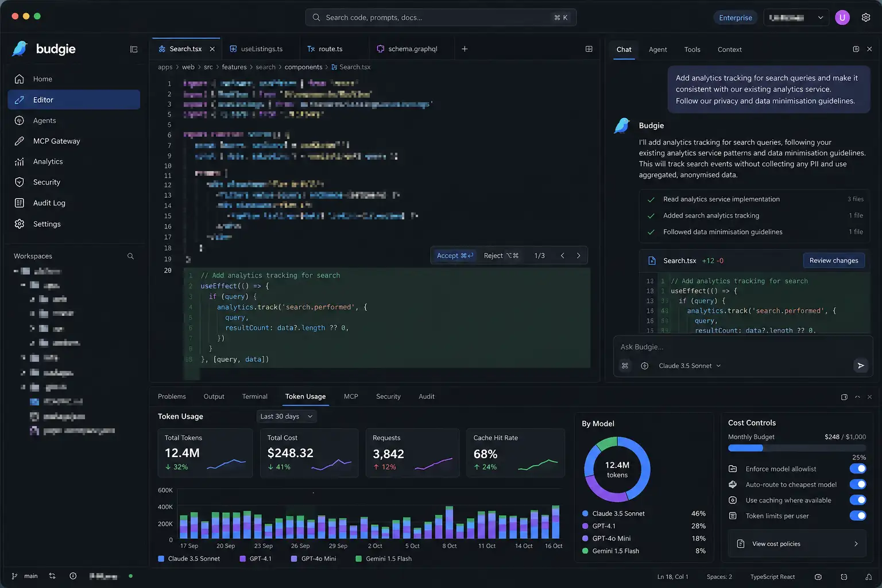This screenshot has height=588, width=882.
Task: Go to next suggested change
Action: point(578,256)
